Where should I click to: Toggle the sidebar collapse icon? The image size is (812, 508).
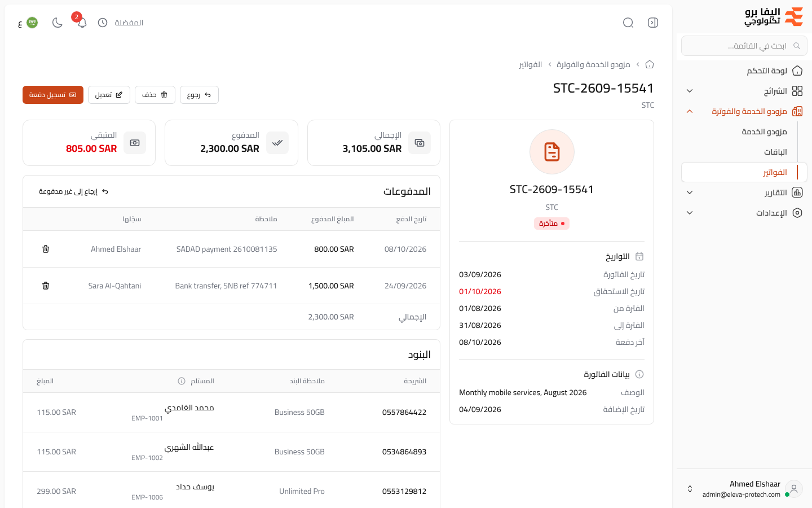click(653, 23)
